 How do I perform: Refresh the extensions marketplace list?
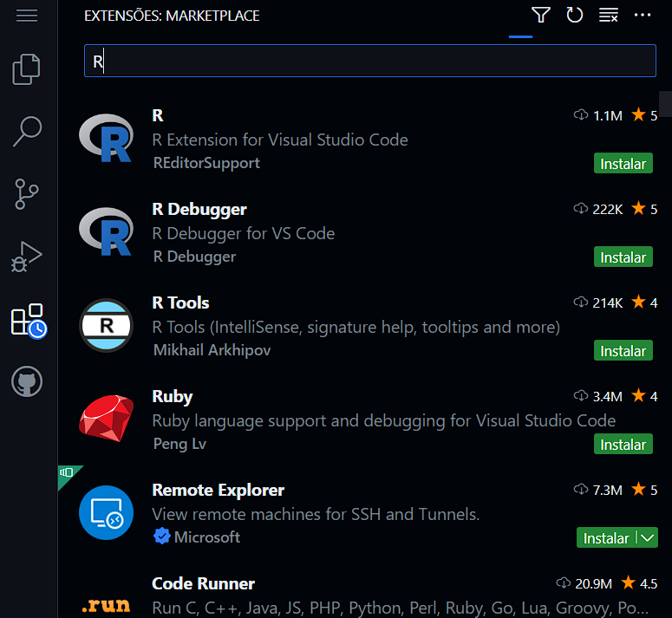574,16
